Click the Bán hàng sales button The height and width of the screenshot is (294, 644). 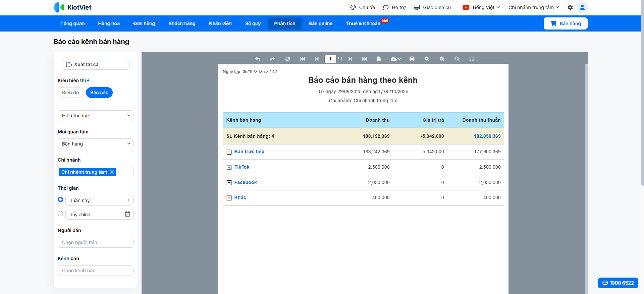[566, 23]
